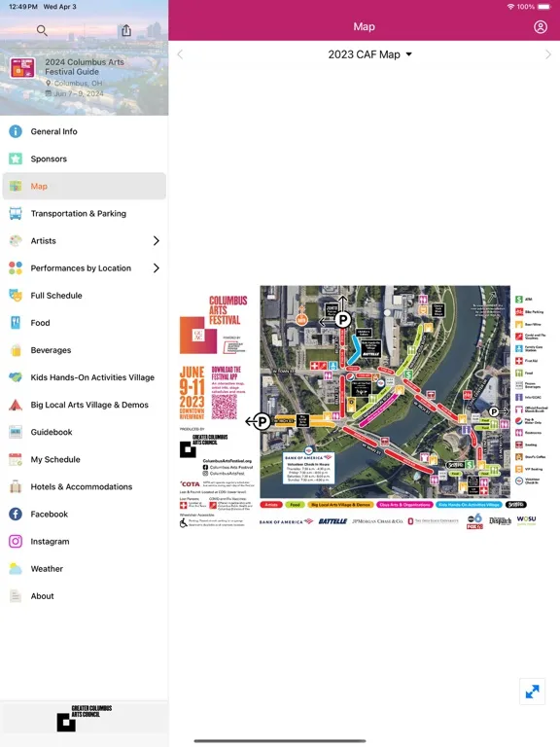Viewport: 560px width, 747px height.
Task: Open the 2023 CAF Map dropdown
Action: point(369,54)
